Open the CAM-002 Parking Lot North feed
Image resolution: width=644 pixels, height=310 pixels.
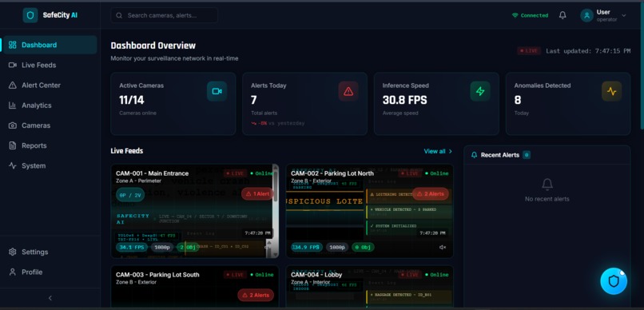[370, 211]
